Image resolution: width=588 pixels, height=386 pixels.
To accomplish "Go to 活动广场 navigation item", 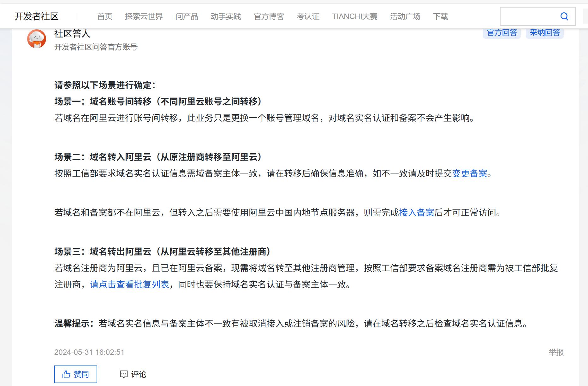I will pos(405,16).
